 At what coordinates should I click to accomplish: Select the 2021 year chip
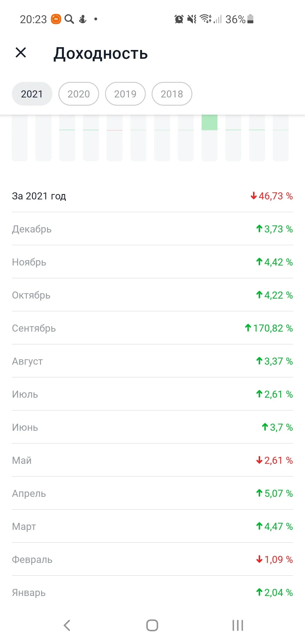pyautogui.click(x=32, y=94)
